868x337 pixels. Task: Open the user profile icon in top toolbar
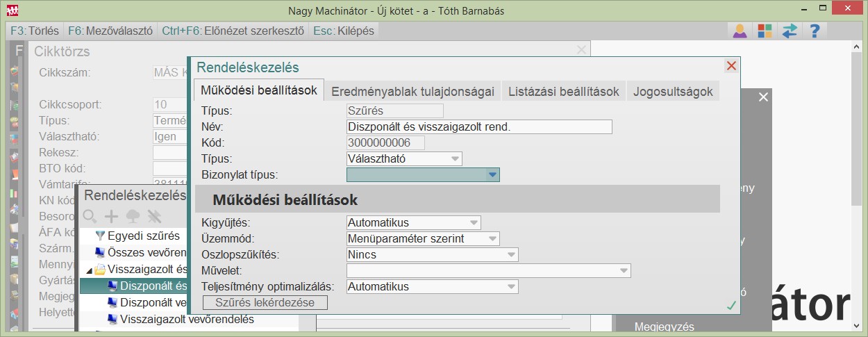(x=740, y=31)
